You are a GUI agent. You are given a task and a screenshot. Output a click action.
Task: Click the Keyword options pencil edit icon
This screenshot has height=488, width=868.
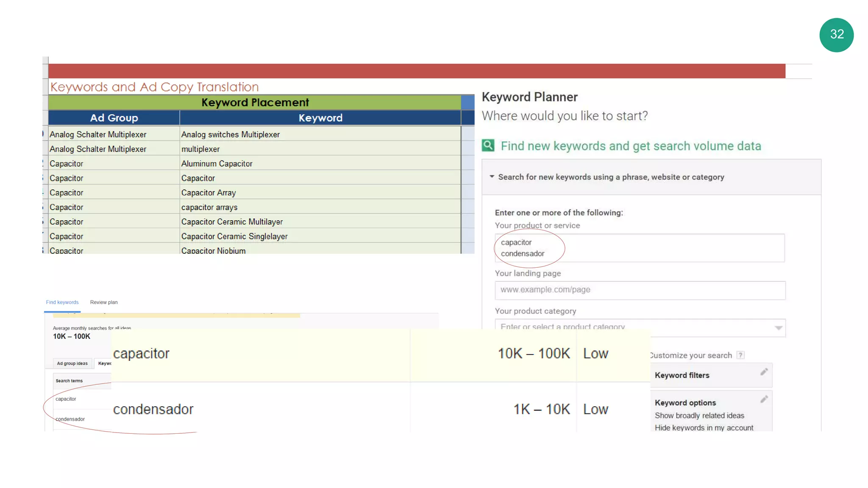click(x=764, y=399)
